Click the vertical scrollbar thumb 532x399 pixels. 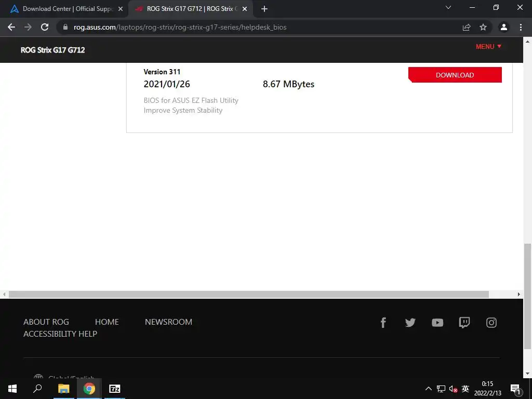[x=527, y=296]
